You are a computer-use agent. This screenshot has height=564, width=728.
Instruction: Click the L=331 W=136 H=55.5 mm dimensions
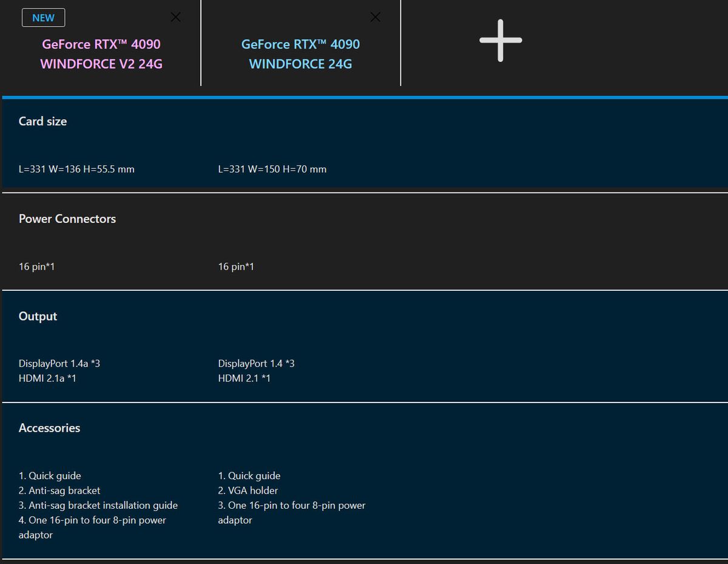[76, 169]
